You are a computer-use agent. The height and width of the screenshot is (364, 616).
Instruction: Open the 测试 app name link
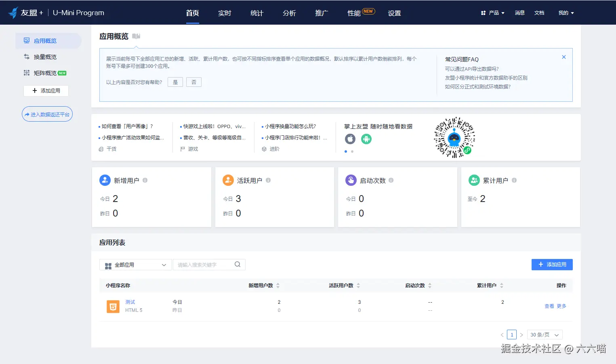pos(130,302)
